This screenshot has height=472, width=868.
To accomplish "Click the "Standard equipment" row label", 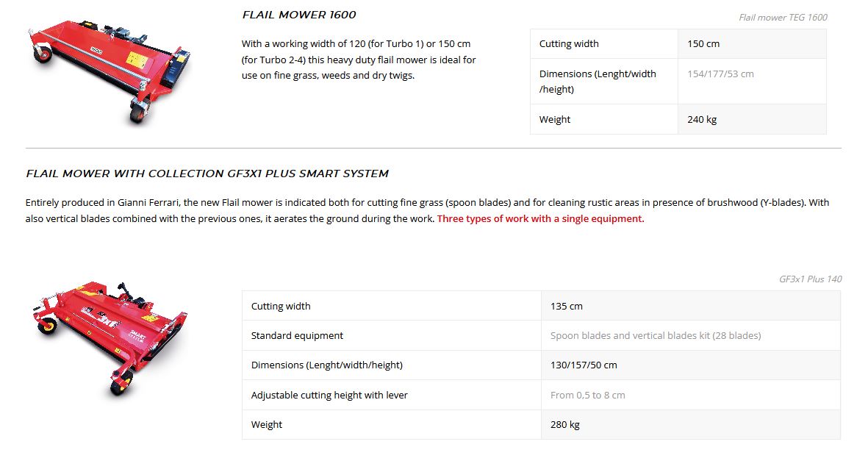I will click(297, 336).
